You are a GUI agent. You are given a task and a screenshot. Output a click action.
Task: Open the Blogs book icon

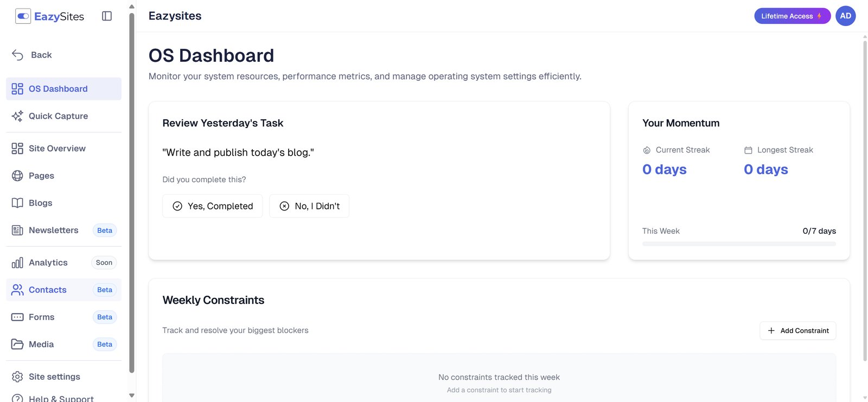click(17, 203)
